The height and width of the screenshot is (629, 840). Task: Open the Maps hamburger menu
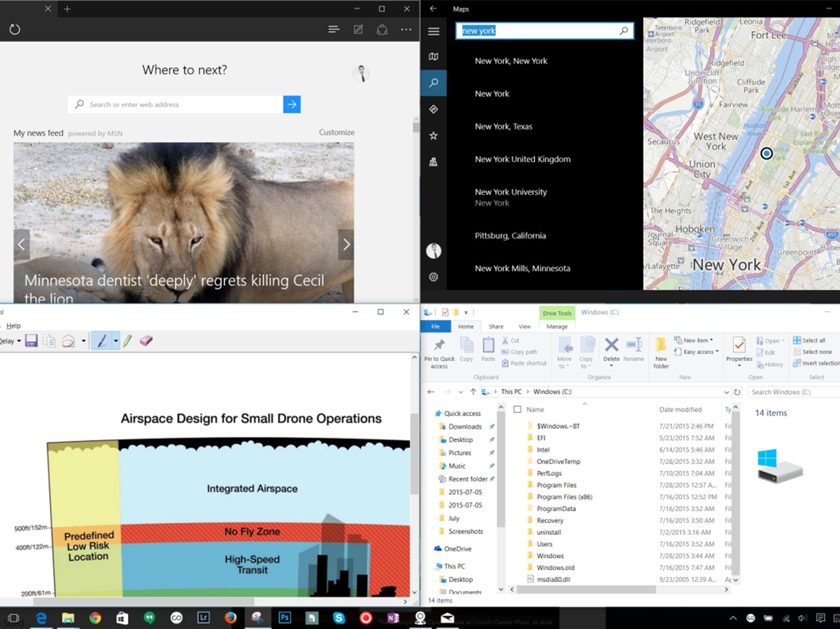pyautogui.click(x=433, y=31)
